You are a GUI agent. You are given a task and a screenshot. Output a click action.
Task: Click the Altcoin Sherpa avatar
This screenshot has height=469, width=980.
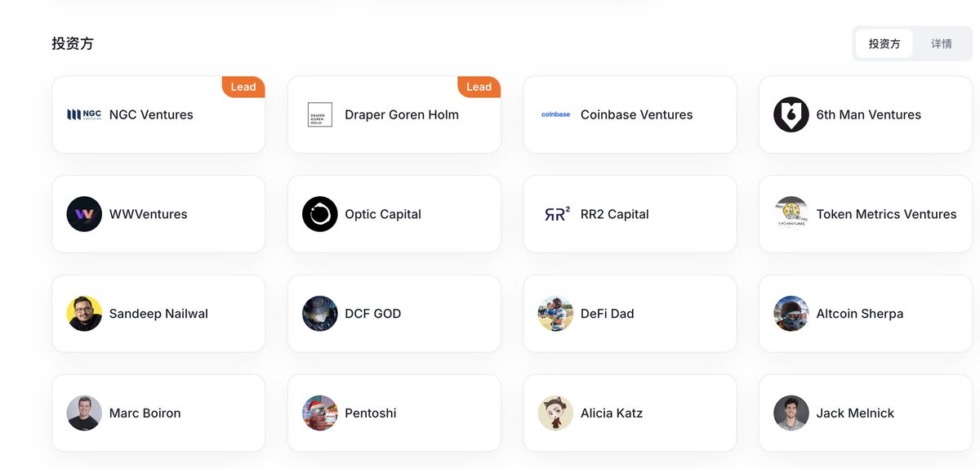point(791,314)
